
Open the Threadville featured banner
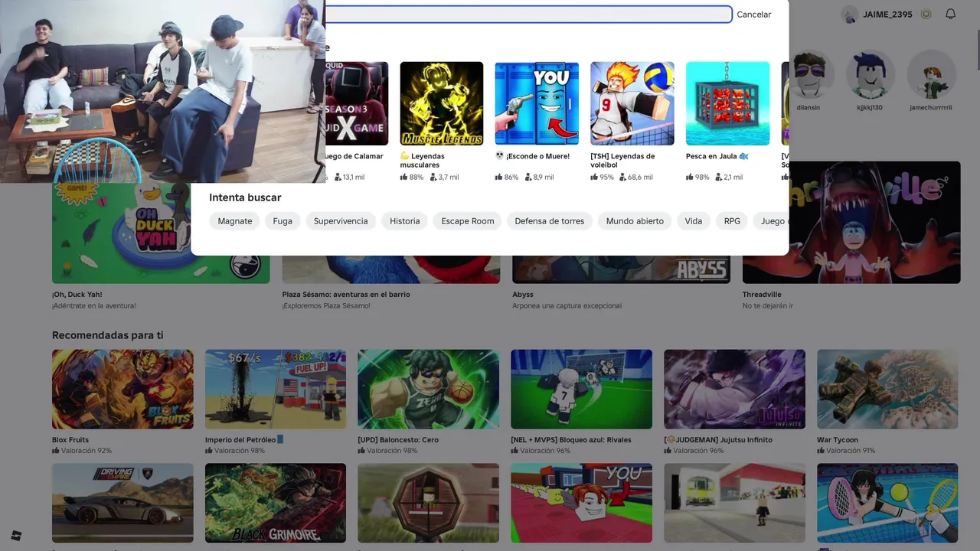click(x=851, y=222)
